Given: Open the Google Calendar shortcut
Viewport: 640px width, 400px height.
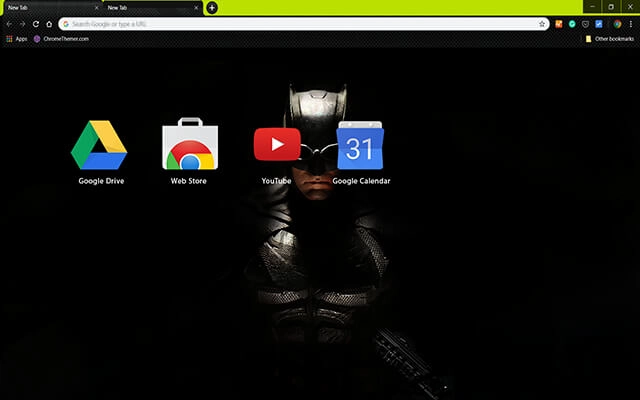Looking at the screenshot, I should (x=360, y=145).
